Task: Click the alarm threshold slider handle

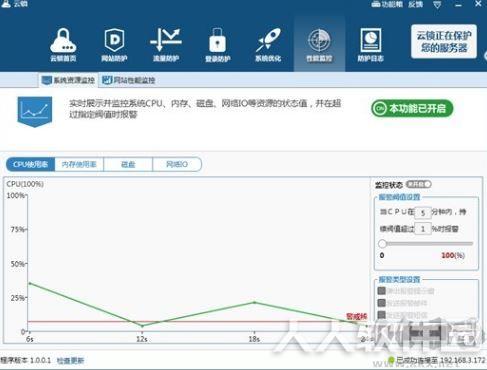Action: 382,244
